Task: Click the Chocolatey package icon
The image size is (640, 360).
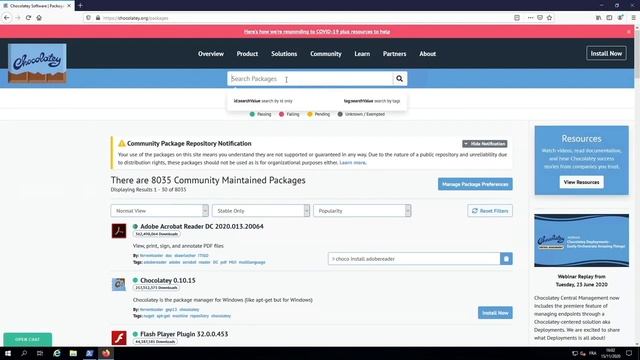Action: point(119,284)
